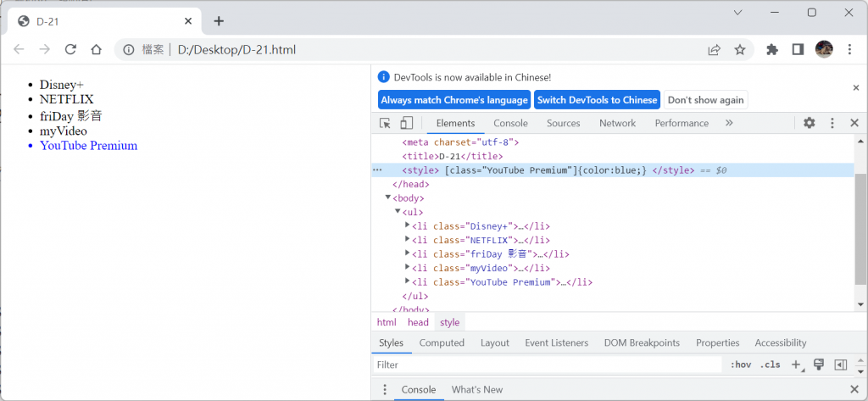Bookmark this page with the star icon

(x=740, y=50)
